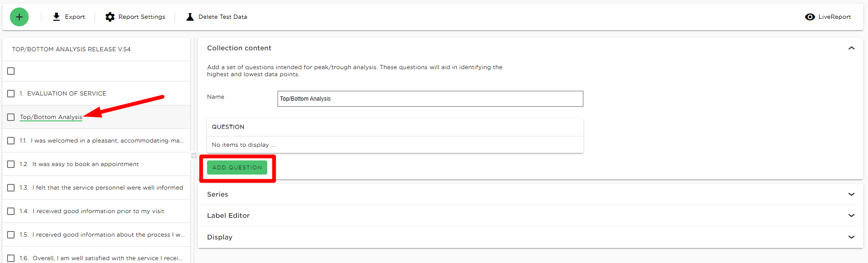Viewport: 868px width, 263px height.
Task: Open Report Settings gear icon
Action: tap(110, 17)
